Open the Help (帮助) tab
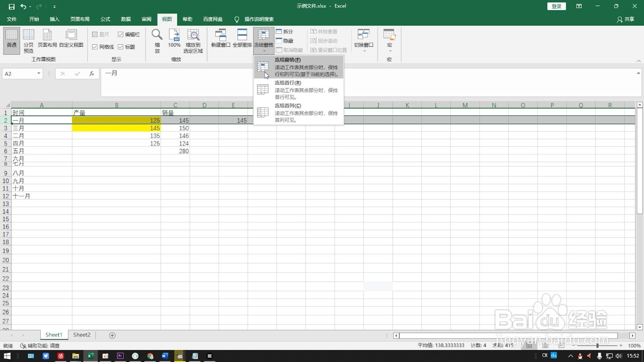The image size is (644, 362). [188, 19]
